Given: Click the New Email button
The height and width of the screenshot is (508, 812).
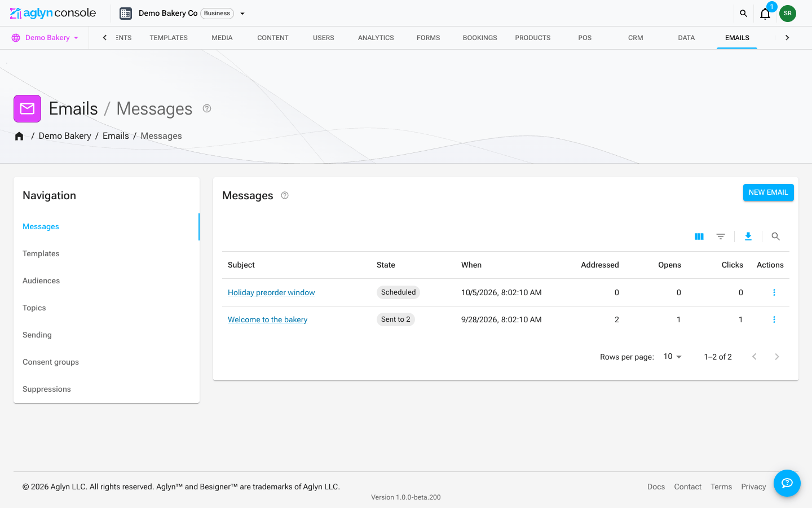Looking at the screenshot, I should 769,192.
